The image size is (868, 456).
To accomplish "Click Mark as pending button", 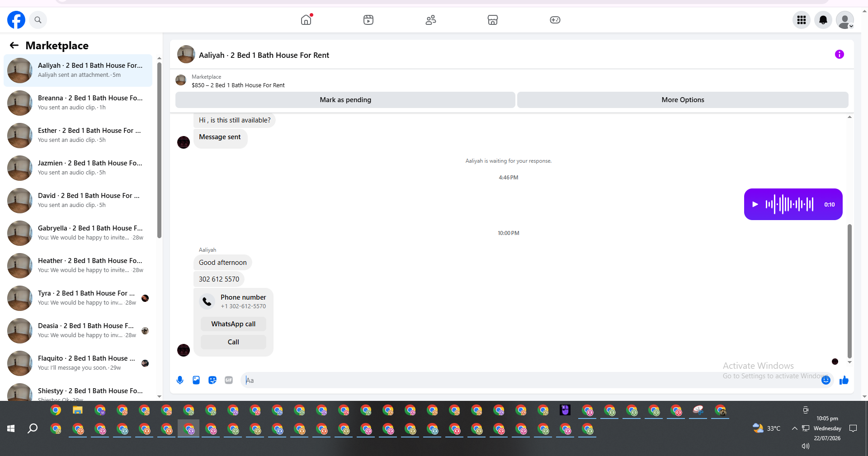I will 345,100.
